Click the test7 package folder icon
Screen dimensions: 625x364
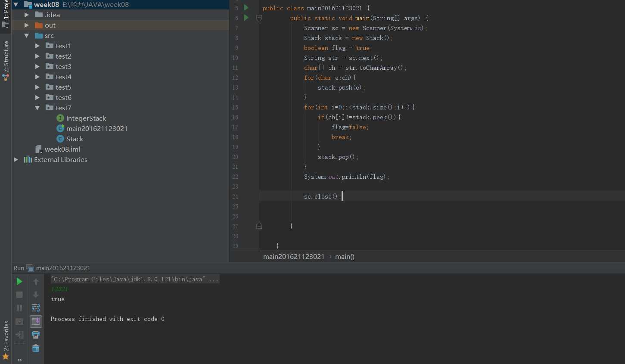pyautogui.click(x=50, y=108)
